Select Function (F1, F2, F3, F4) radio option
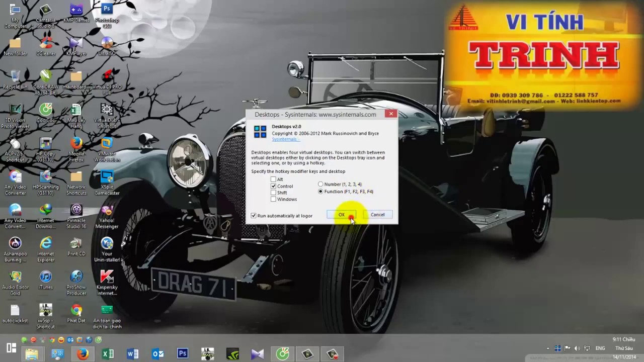 (x=320, y=192)
